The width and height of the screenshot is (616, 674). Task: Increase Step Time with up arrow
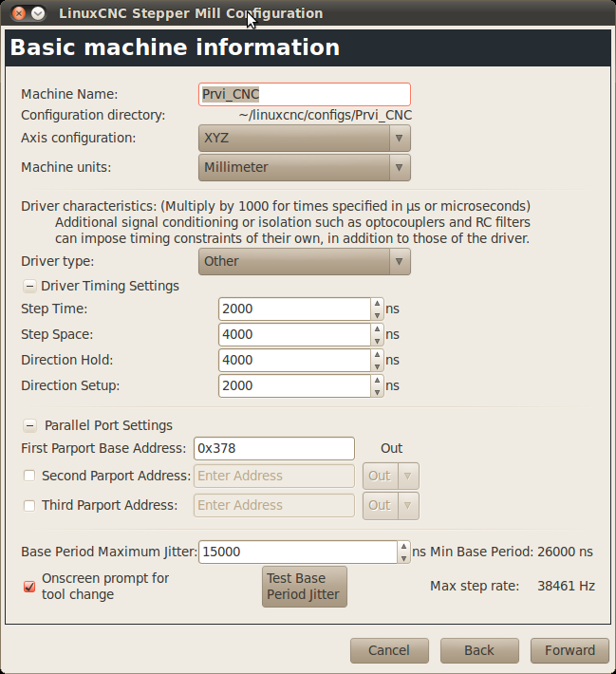pyautogui.click(x=377, y=304)
